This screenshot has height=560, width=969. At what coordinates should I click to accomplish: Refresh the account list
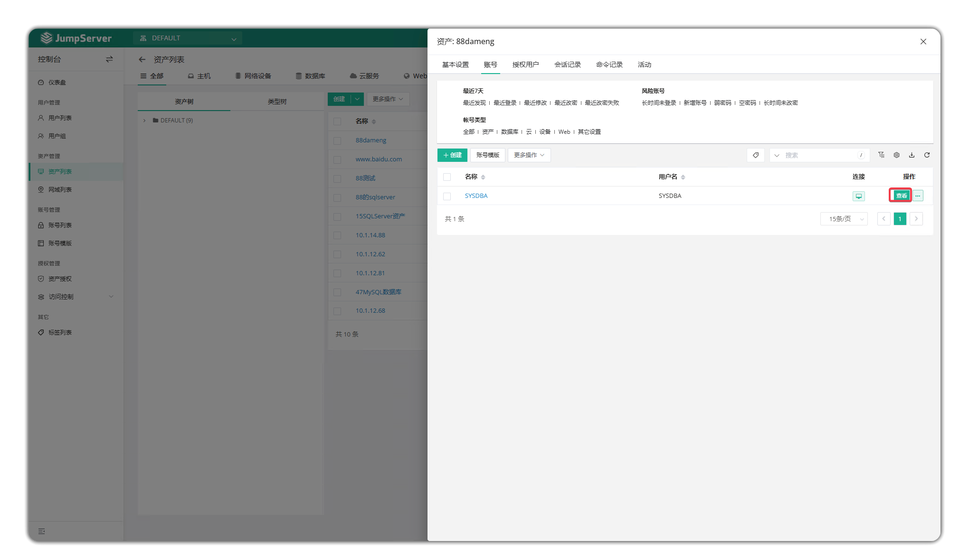(927, 155)
